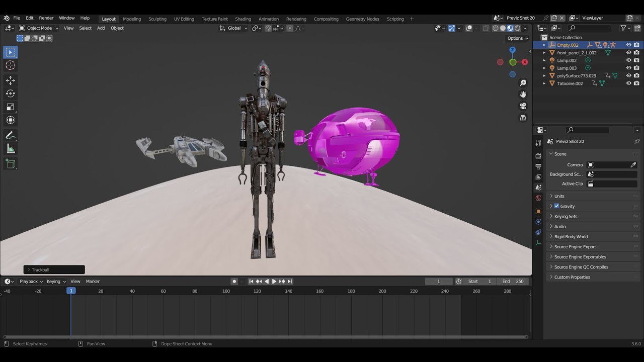Open the Object Mode dropdown

(x=39, y=28)
